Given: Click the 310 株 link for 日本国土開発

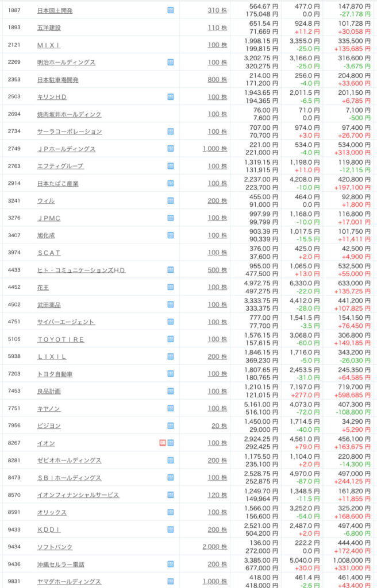Looking at the screenshot, I should point(217,10).
